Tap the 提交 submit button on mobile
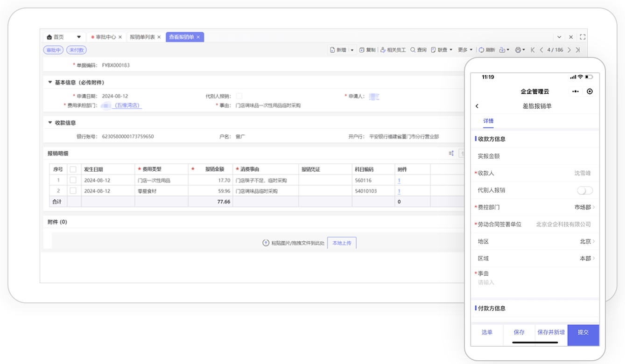The width and height of the screenshot is (625, 364). [583, 333]
